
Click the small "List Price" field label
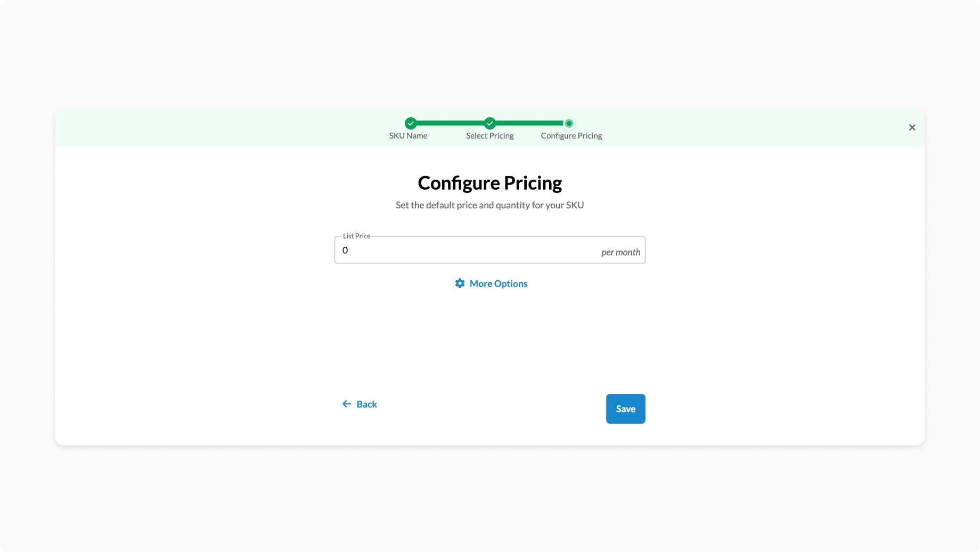tap(356, 236)
